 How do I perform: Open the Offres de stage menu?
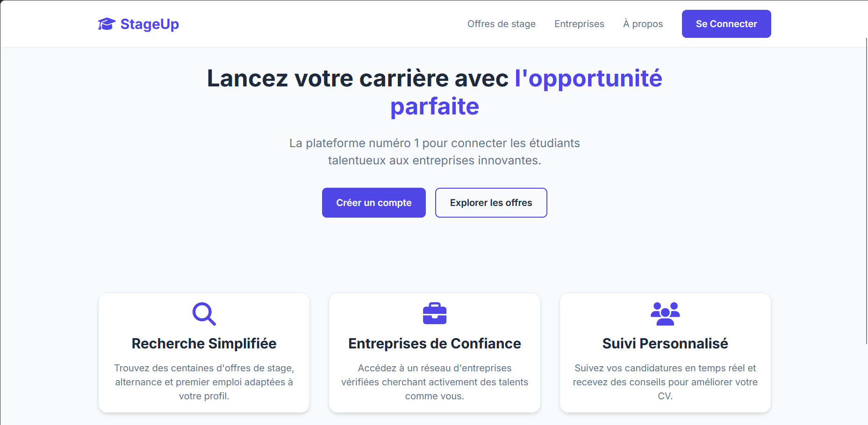tap(501, 24)
